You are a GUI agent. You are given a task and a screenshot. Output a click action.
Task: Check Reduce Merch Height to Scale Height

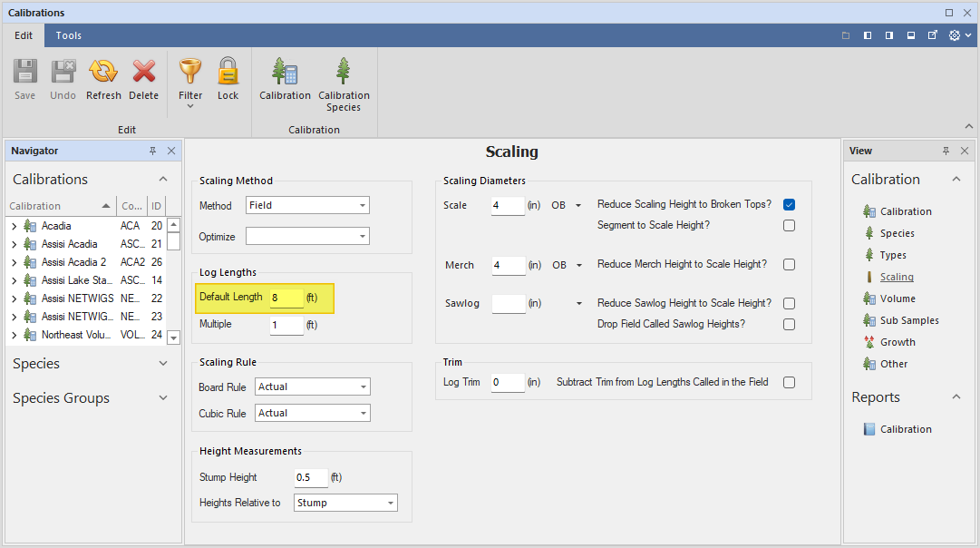(x=789, y=265)
